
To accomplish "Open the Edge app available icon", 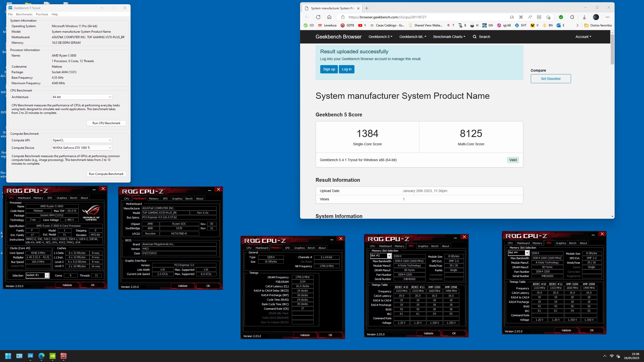I will (512, 17).
